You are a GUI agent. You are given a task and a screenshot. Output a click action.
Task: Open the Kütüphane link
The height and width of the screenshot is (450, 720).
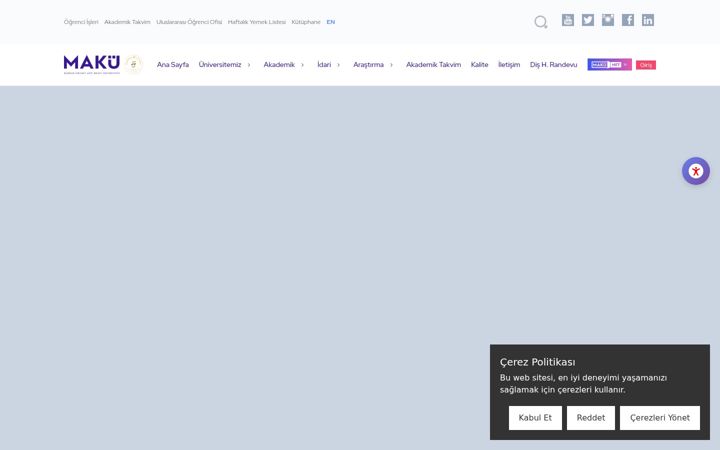306,22
